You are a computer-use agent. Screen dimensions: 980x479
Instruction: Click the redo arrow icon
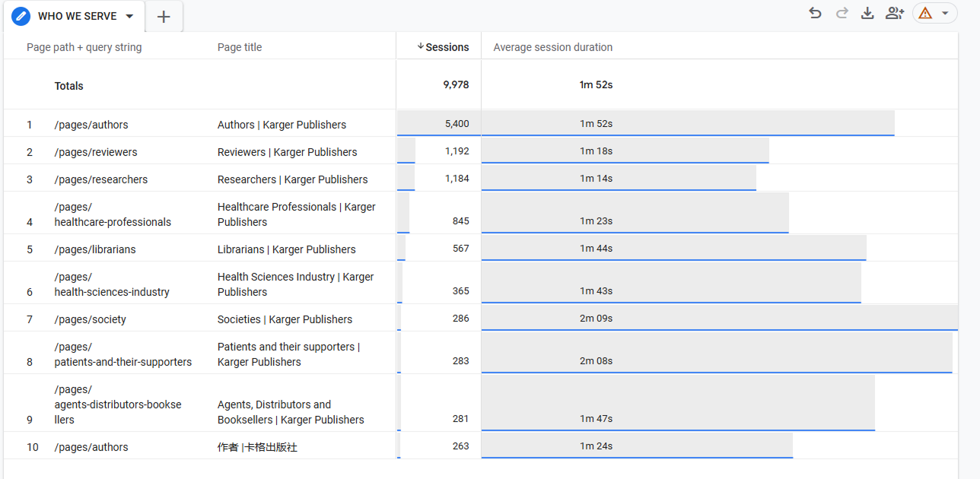click(842, 13)
